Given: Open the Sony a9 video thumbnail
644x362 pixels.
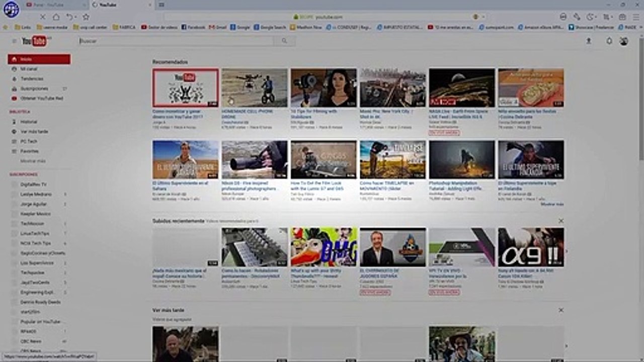Looking at the screenshot, I should pos(531,247).
